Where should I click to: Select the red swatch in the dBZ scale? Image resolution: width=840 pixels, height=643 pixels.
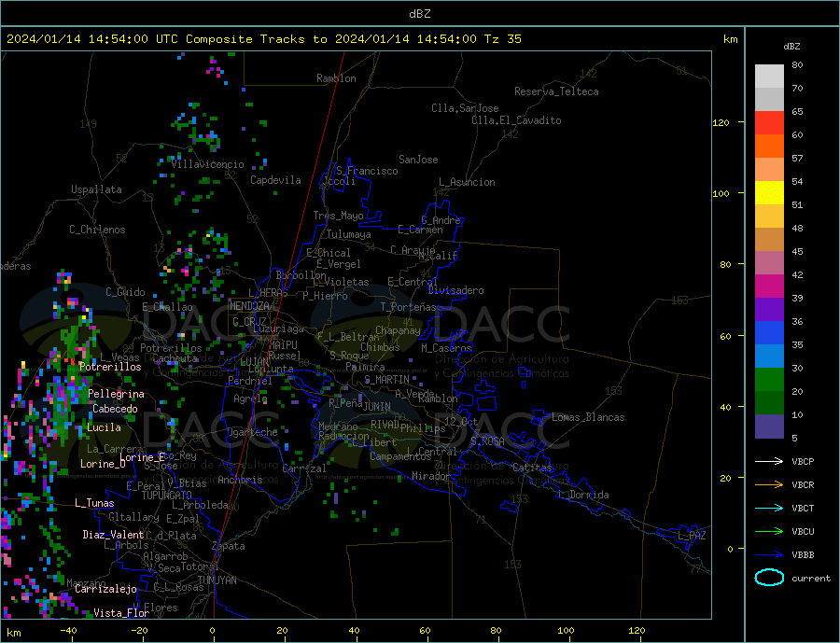tap(769, 122)
